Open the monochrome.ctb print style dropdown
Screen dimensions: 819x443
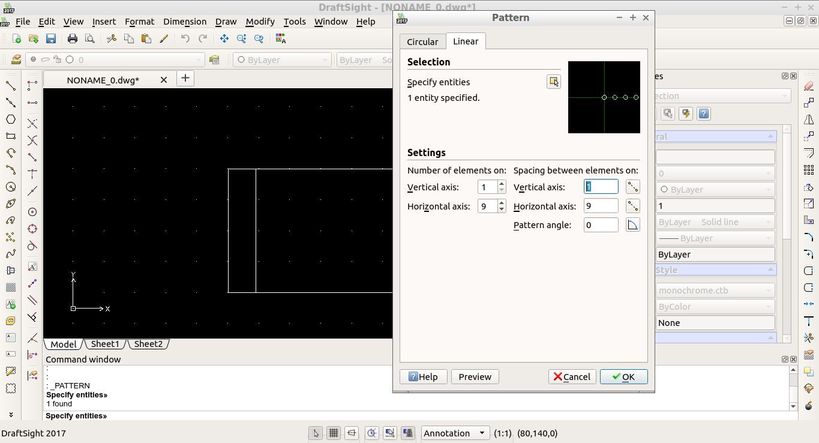pyautogui.click(x=715, y=290)
